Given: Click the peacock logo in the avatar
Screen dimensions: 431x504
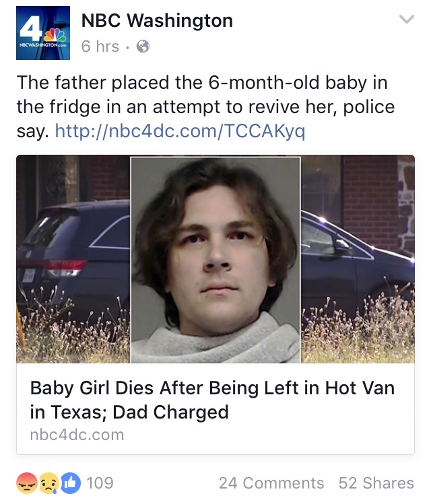Looking at the screenshot, I should click(x=56, y=36).
